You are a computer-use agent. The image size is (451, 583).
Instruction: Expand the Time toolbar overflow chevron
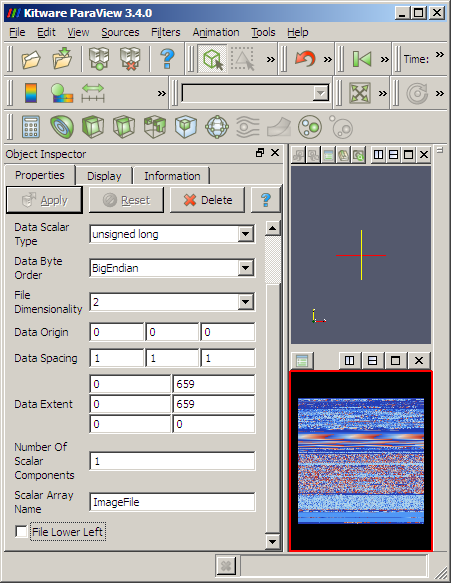[440, 54]
